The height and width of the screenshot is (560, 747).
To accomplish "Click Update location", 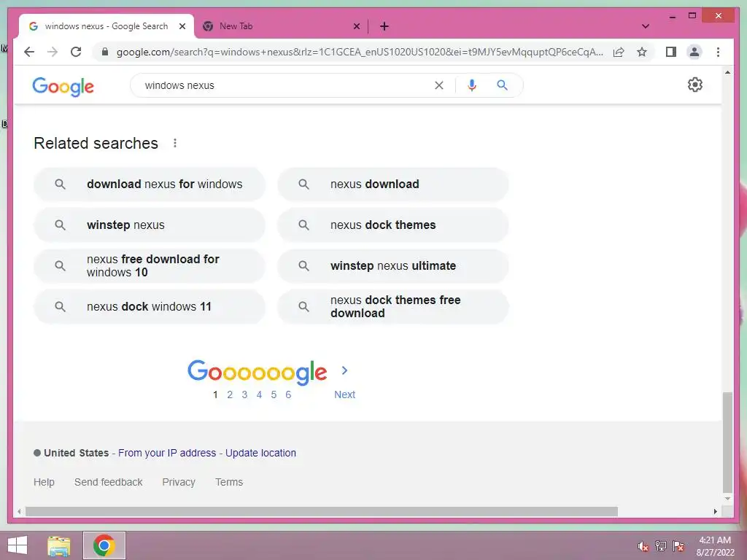I will 260,453.
